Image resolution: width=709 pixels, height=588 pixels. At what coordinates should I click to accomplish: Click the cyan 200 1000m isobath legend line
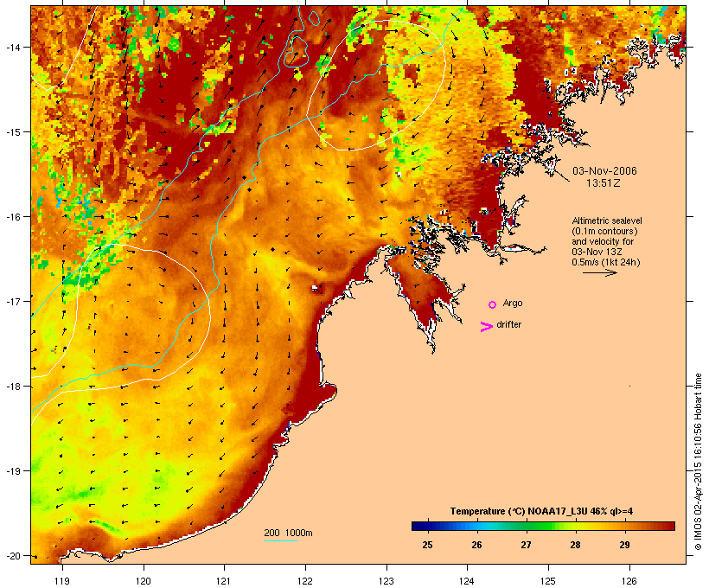point(280,540)
